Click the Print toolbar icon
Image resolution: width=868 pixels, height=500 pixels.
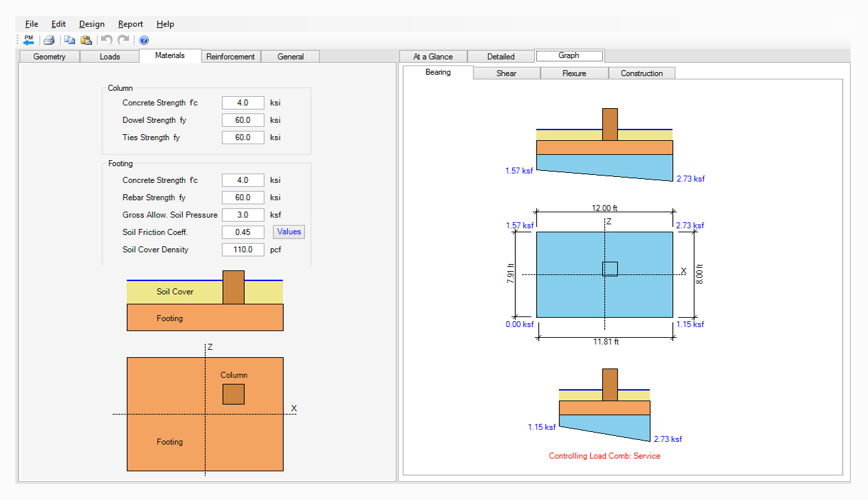click(x=49, y=40)
